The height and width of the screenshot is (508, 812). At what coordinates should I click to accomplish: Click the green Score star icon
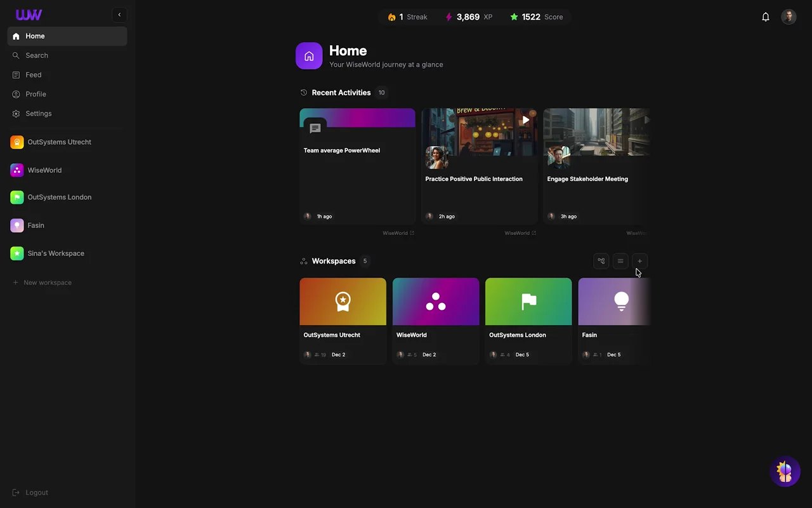click(513, 17)
